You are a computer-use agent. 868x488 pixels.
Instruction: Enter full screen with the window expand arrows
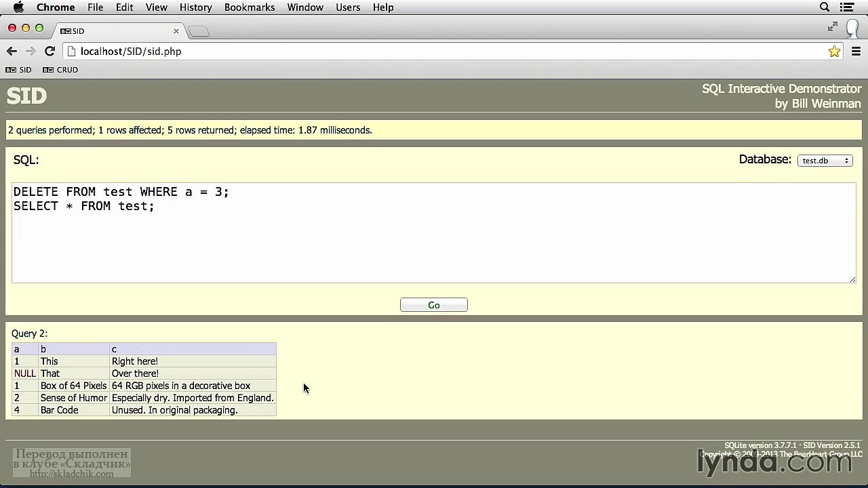833,27
